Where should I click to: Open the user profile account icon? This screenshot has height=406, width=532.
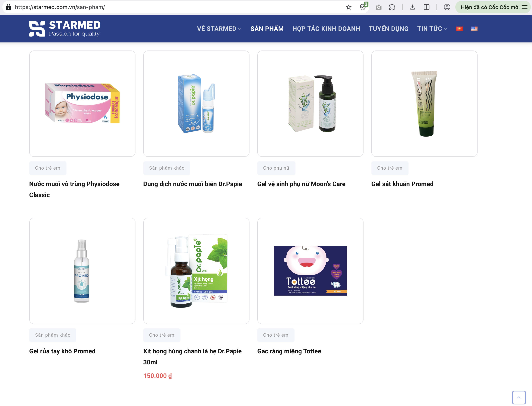click(447, 7)
